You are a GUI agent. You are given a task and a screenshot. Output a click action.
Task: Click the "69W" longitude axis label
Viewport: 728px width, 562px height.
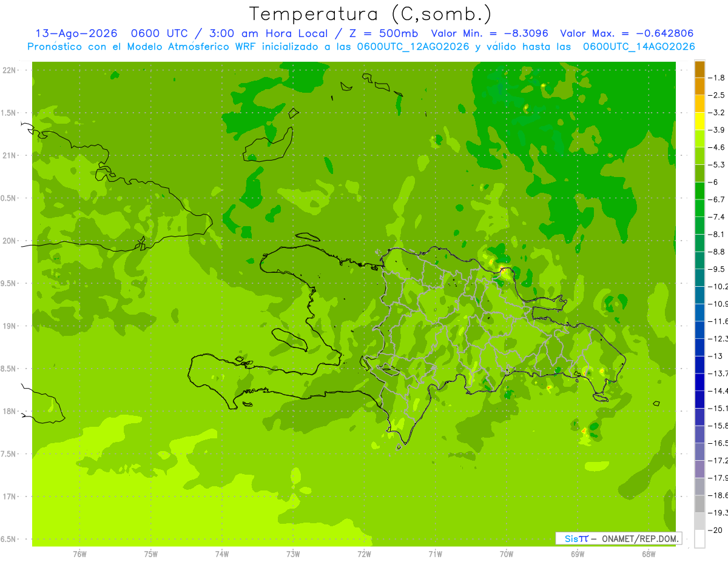pyautogui.click(x=578, y=554)
